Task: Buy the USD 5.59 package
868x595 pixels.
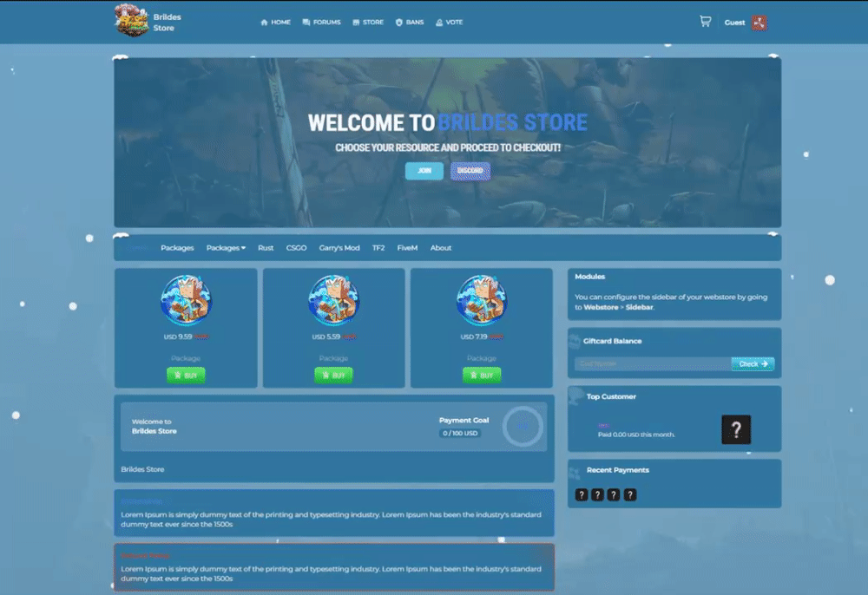Action: 334,376
